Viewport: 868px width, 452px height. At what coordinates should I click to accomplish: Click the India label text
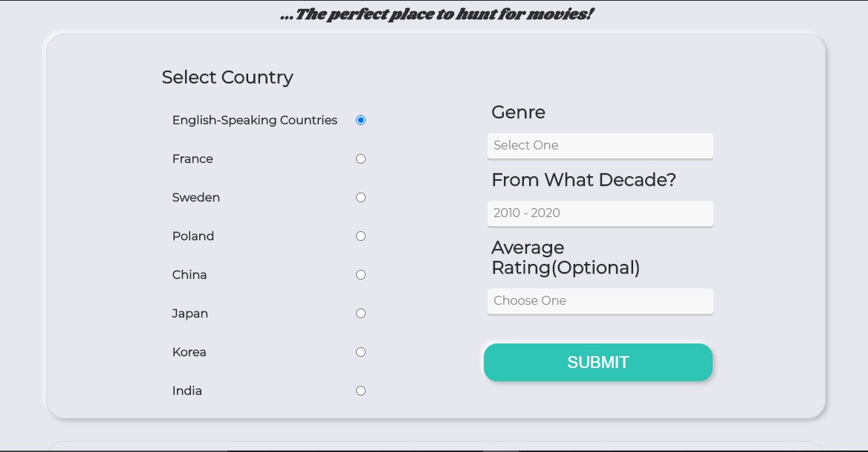click(x=187, y=391)
